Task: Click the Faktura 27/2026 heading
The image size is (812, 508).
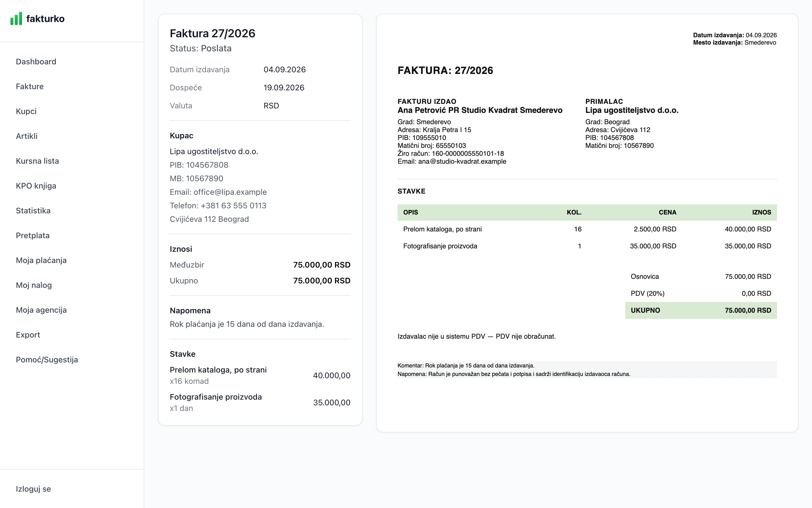Action: 212,34
